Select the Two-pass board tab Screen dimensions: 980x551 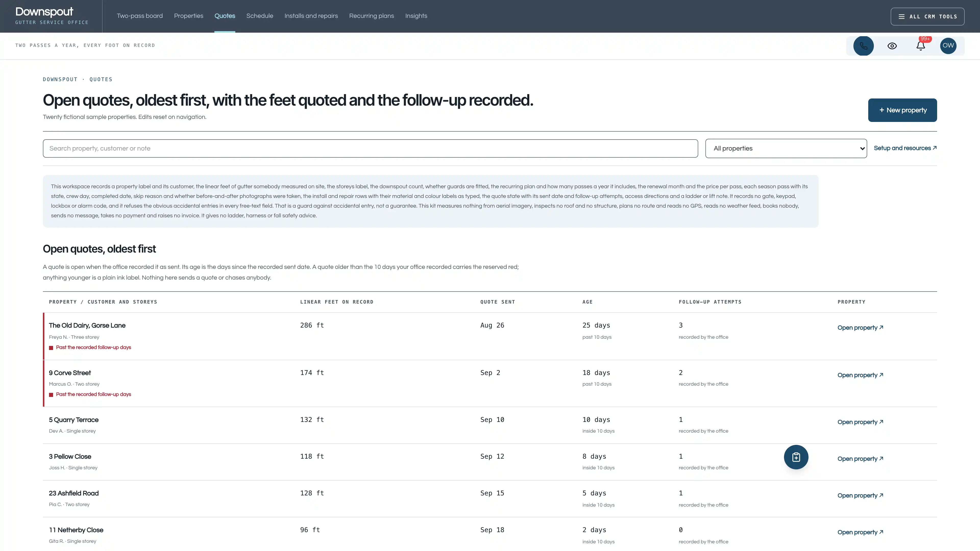pyautogui.click(x=140, y=16)
